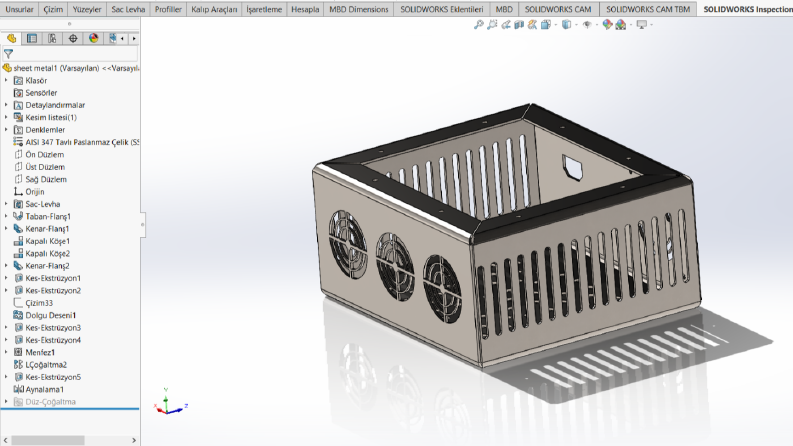Click the Display Style icon
Image resolution: width=793 pixels, height=446 pixels.
[566, 24]
